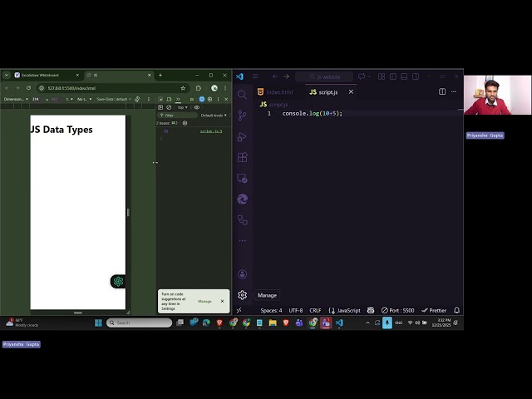Viewport: 532px width, 399px height.
Task: Open the Chrome tab search dropdown
Action: pos(7,75)
